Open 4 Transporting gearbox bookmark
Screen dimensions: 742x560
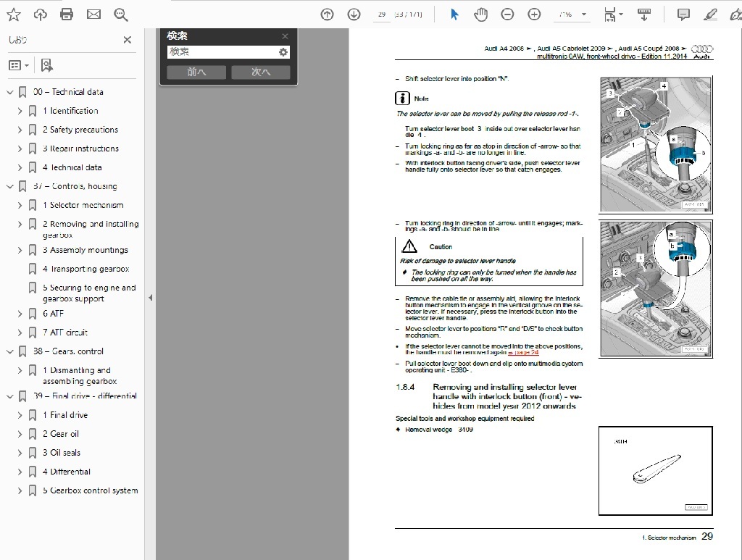(x=86, y=269)
